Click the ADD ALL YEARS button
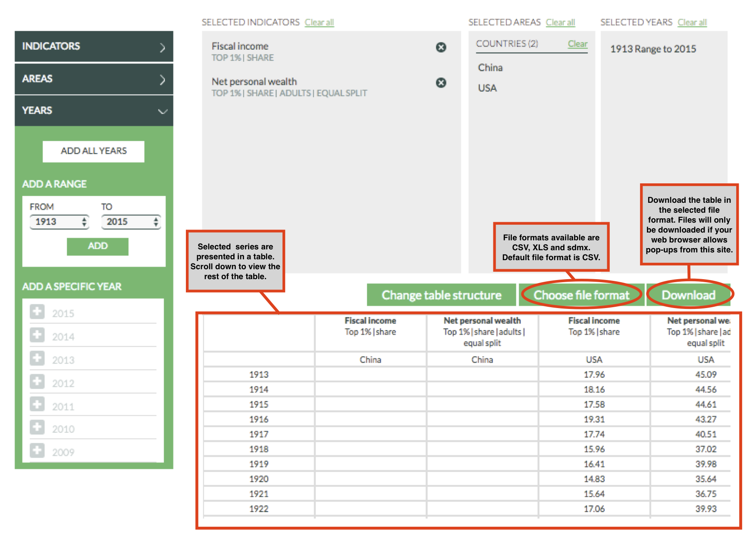 pyautogui.click(x=94, y=151)
